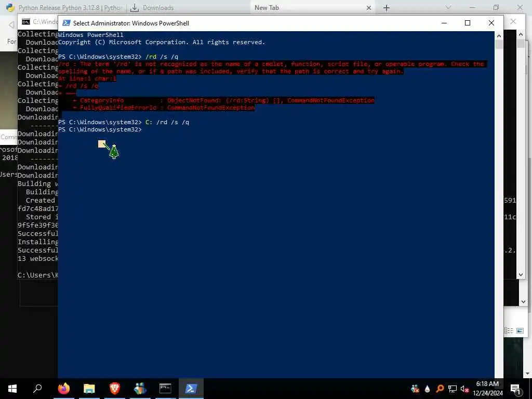Open File Explorer from taskbar
532x399 pixels.
(x=89, y=389)
